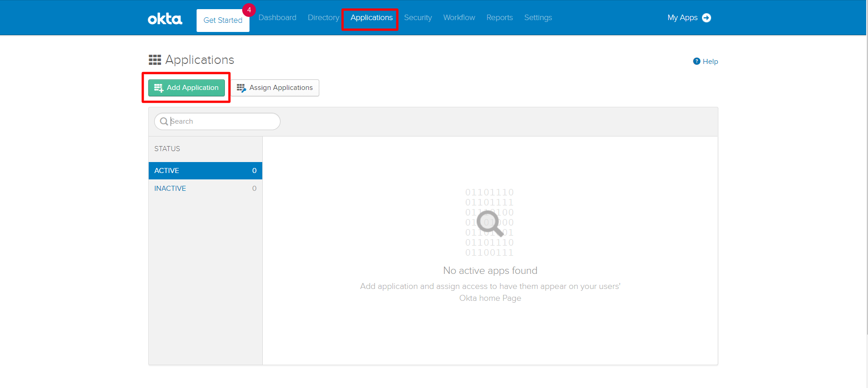The width and height of the screenshot is (868, 388).
Task: Click the search magnifier icon
Action: (164, 121)
